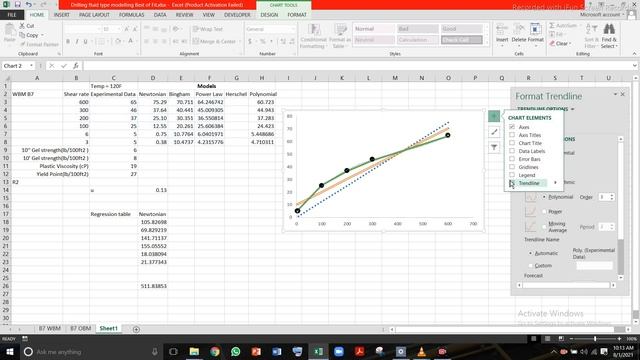Viewport: 640px width, 360px height.
Task: Open the Merge & Center dropdown
Action: click(x=239, y=41)
